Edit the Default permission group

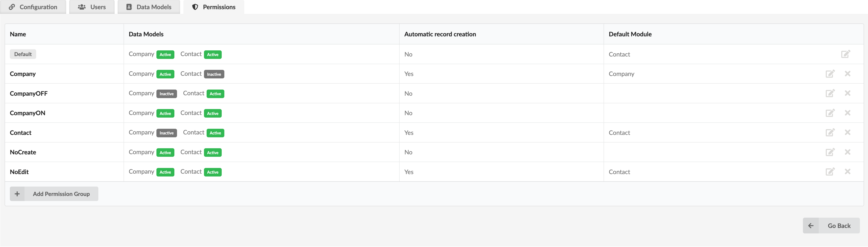[x=845, y=54]
